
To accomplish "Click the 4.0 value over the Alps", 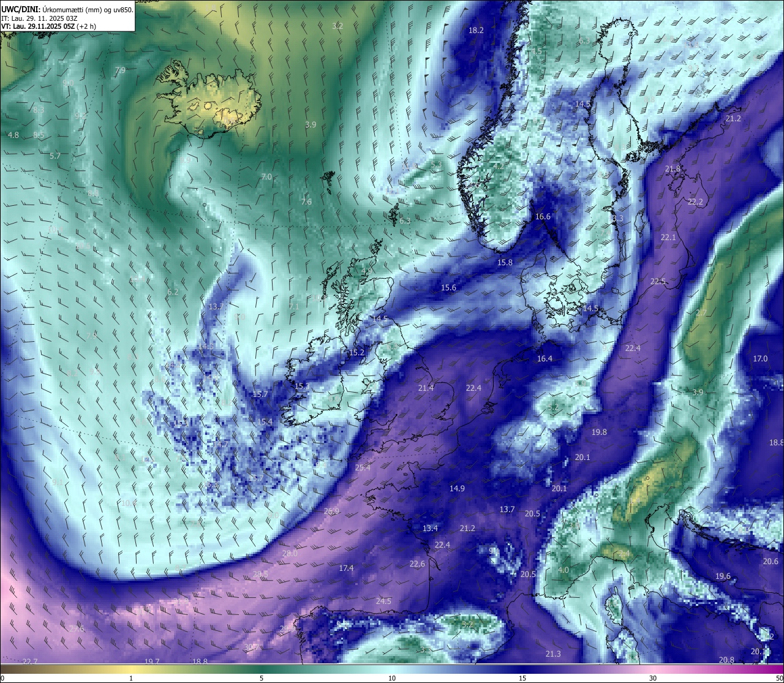I will [563, 570].
